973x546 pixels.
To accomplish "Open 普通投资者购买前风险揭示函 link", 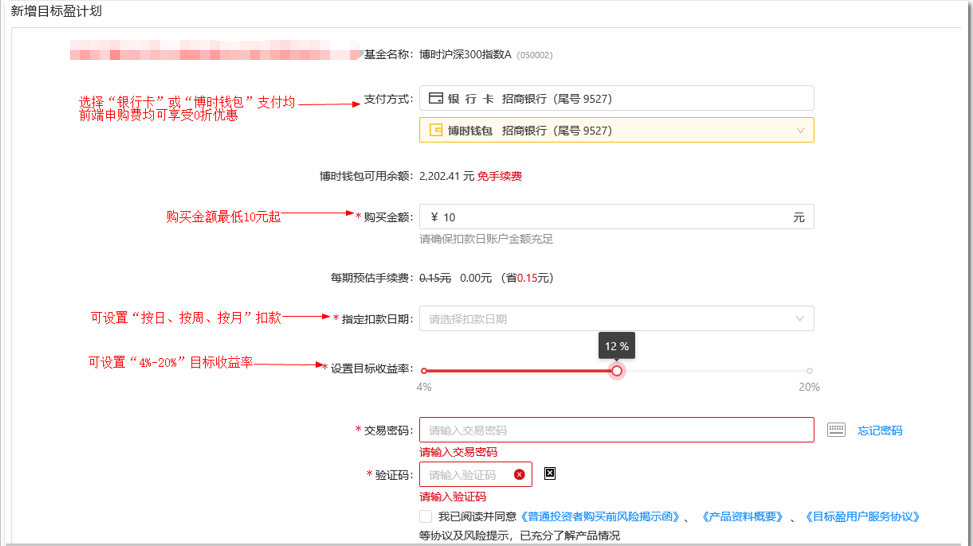I will (600, 516).
